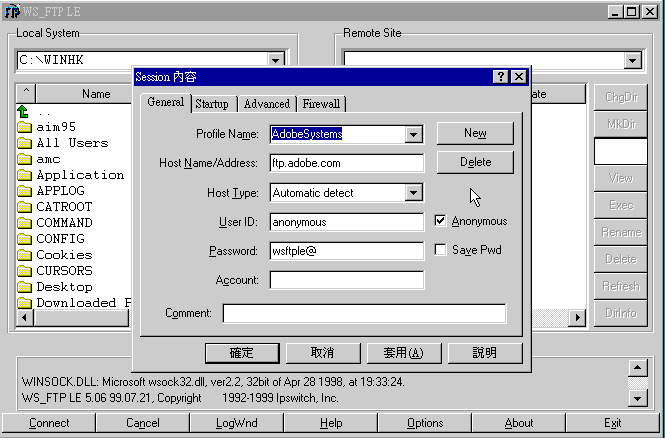Open the Advanced tab
The image size is (665, 438).
(x=267, y=104)
